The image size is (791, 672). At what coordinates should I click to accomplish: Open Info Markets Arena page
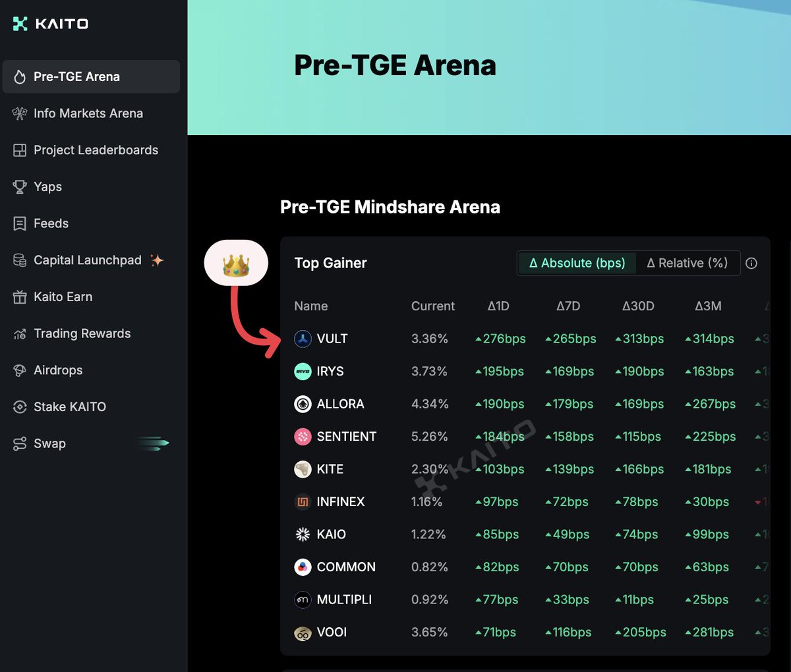(88, 113)
